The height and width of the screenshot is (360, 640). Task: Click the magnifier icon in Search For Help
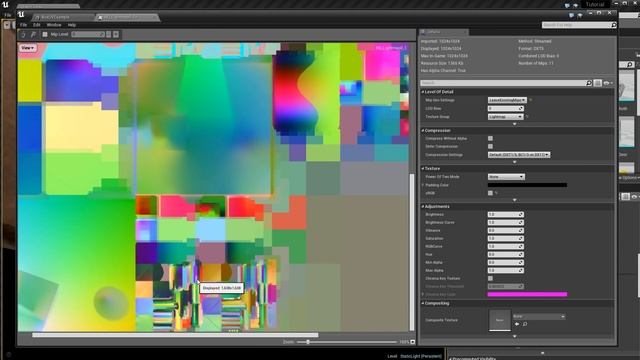pyautogui.click(x=613, y=25)
